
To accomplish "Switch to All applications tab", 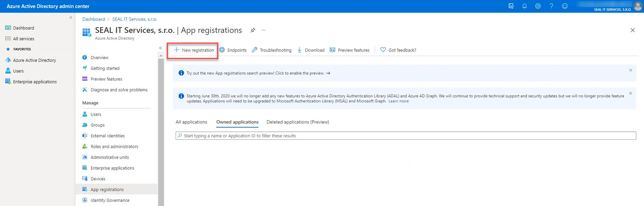I will click(x=191, y=122).
